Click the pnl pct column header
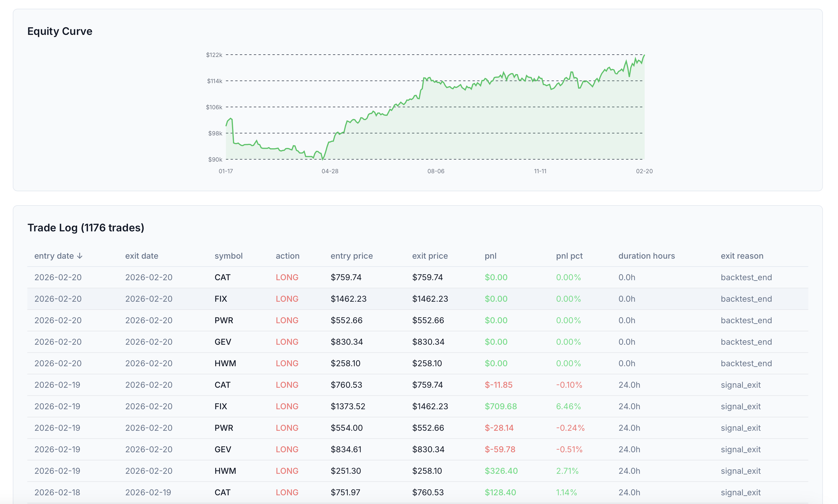This screenshot has width=838, height=504. (569, 256)
